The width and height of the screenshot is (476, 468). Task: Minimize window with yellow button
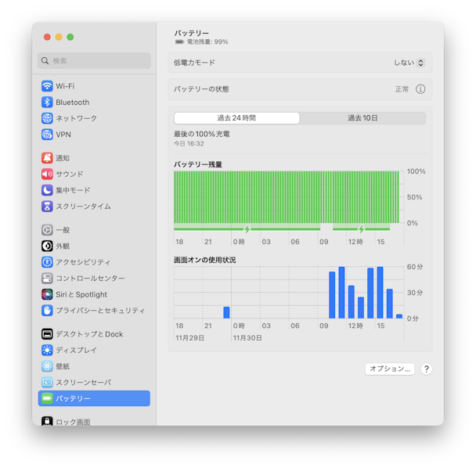pos(59,37)
